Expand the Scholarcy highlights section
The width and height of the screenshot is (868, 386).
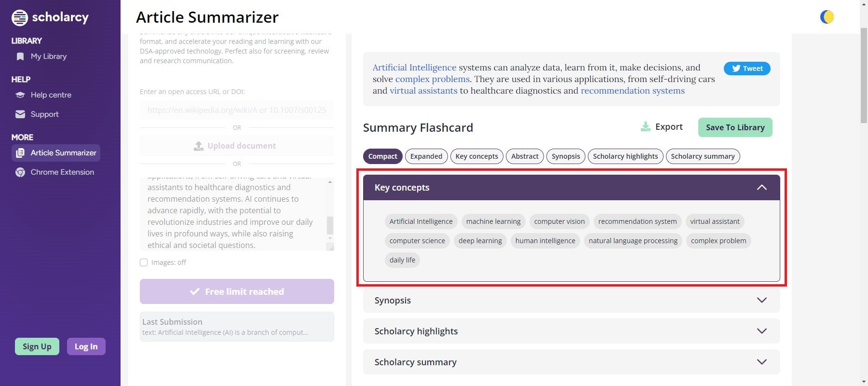point(571,331)
